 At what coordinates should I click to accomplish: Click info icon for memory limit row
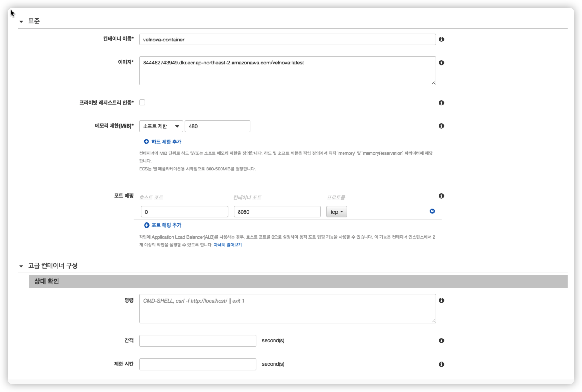coord(441,126)
